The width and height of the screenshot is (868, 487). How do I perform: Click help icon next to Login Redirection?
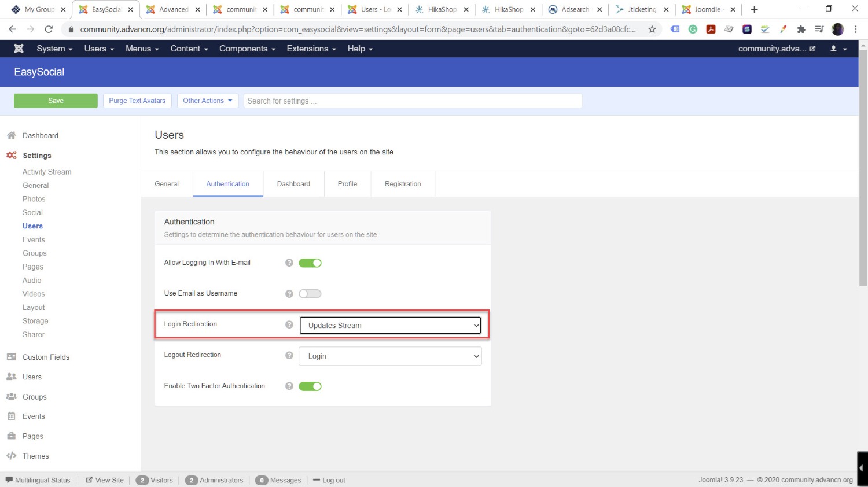pos(289,324)
